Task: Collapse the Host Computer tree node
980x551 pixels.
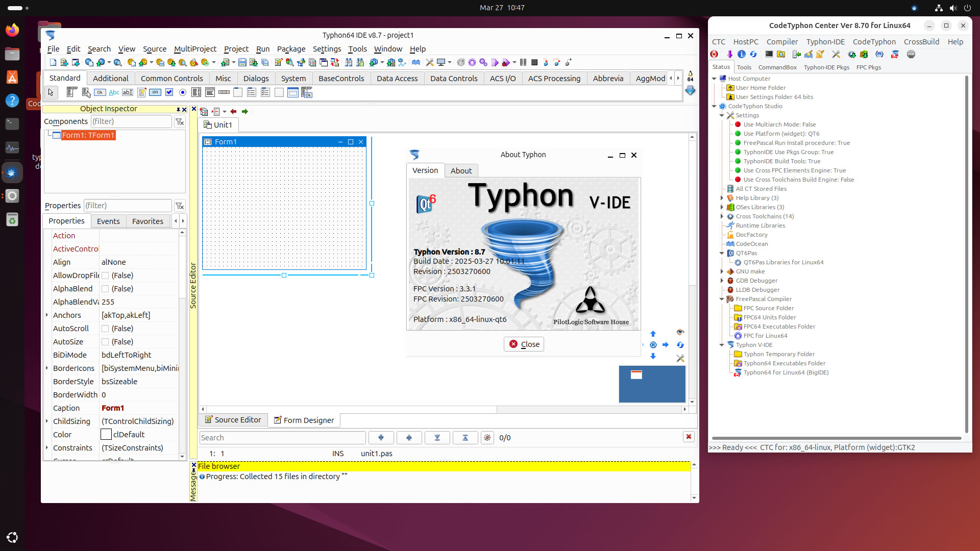Action: [x=714, y=79]
